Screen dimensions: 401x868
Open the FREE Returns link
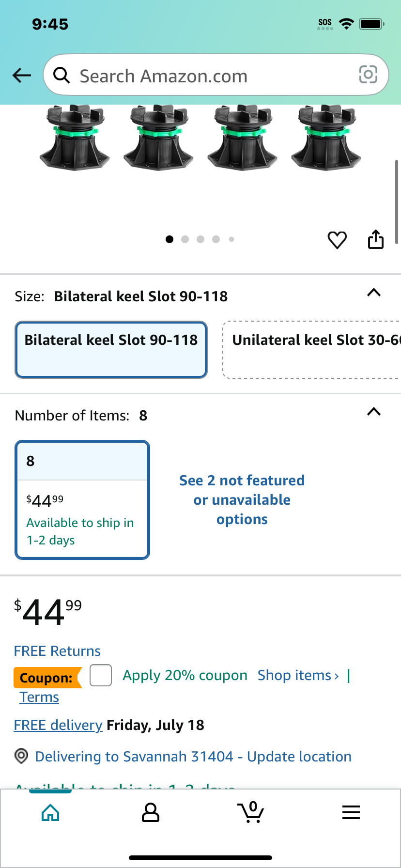(57, 651)
